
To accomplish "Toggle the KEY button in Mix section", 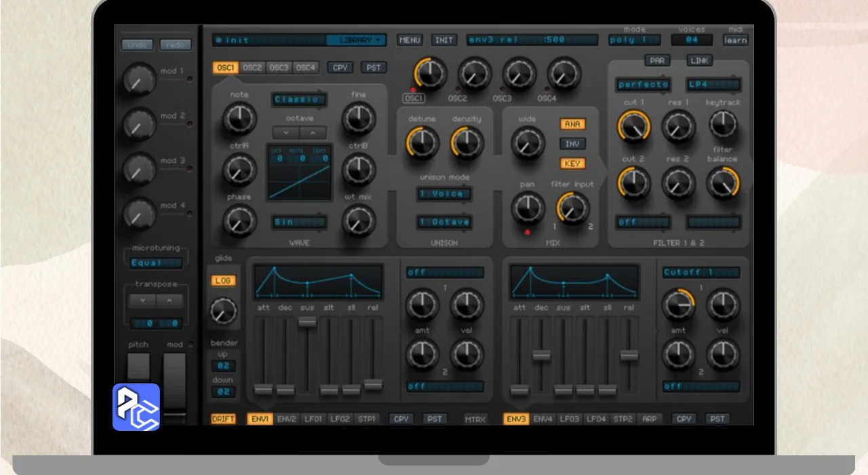I will point(572,164).
